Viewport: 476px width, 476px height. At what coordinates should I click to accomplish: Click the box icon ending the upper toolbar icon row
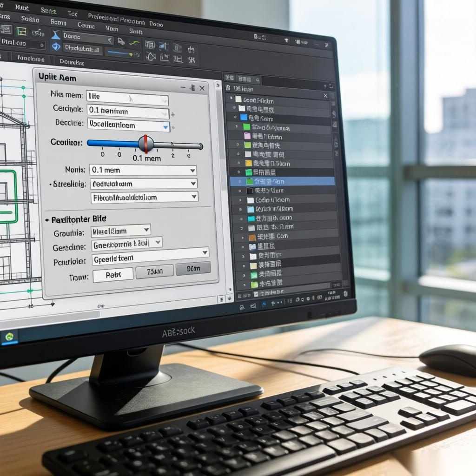(x=191, y=49)
